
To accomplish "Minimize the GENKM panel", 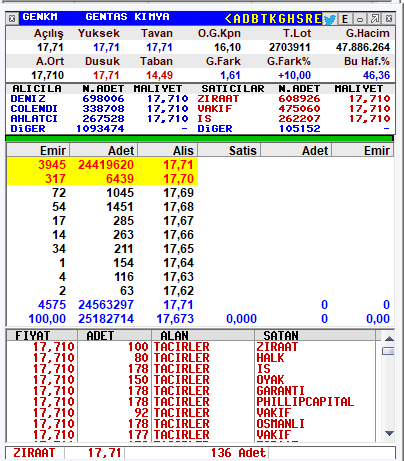I will tap(360, 19).
